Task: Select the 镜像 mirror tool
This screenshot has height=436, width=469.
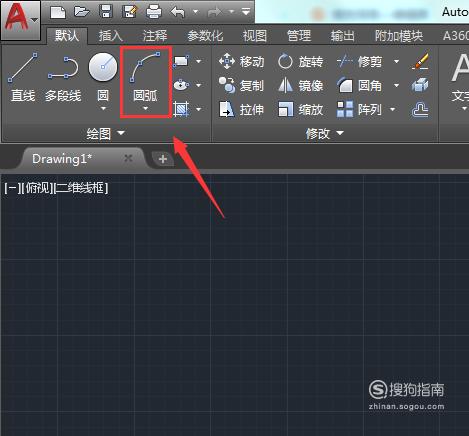Action: point(301,86)
